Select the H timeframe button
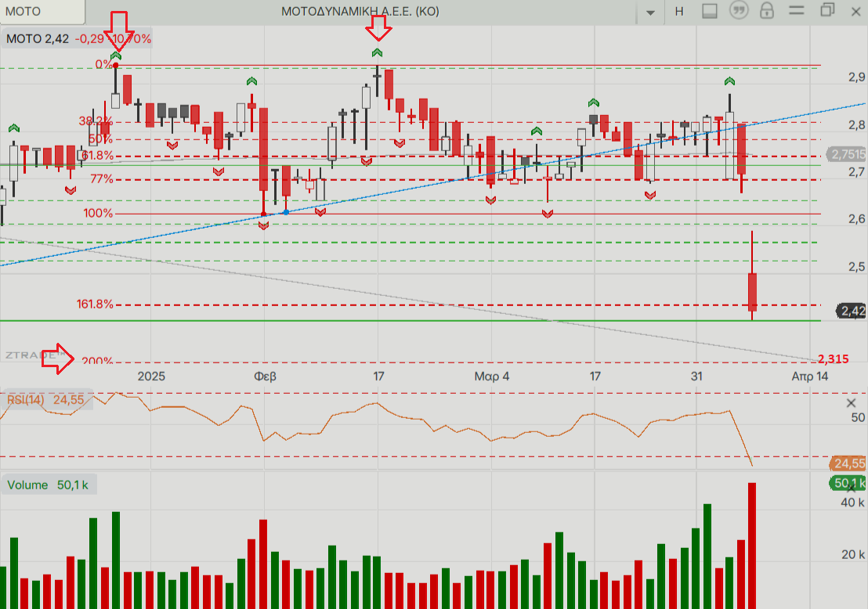868x609 pixels. [x=679, y=12]
